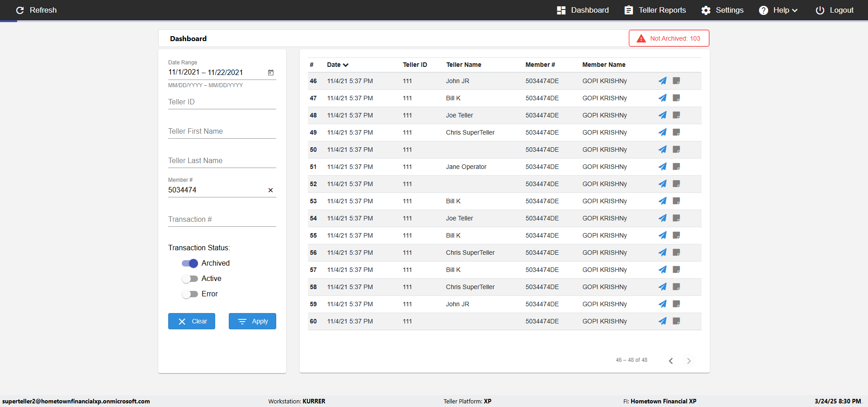Click the send icon in row 48
This screenshot has height=407, width=868.
pos(662,115)
